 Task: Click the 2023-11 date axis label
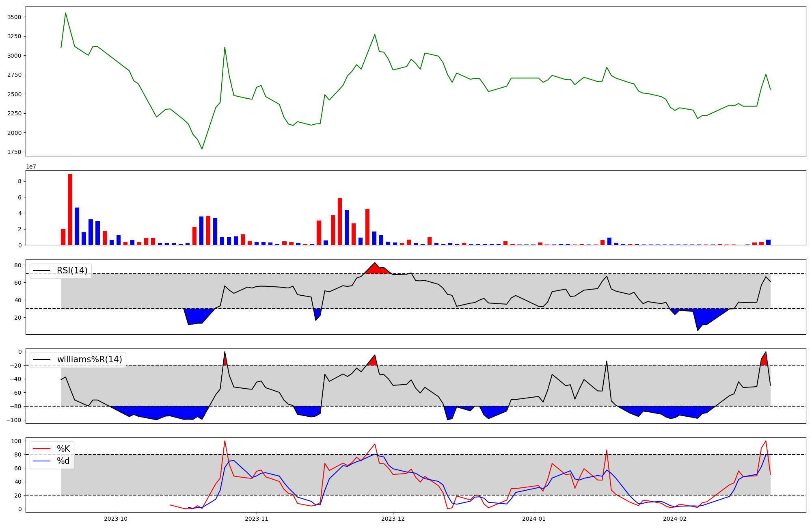coord(257,519)
